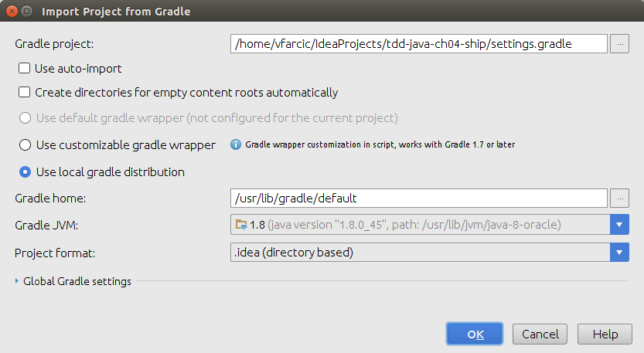Open Help for this dialog
The width and height of the screenshot is (644, 353).
point(605,334)
